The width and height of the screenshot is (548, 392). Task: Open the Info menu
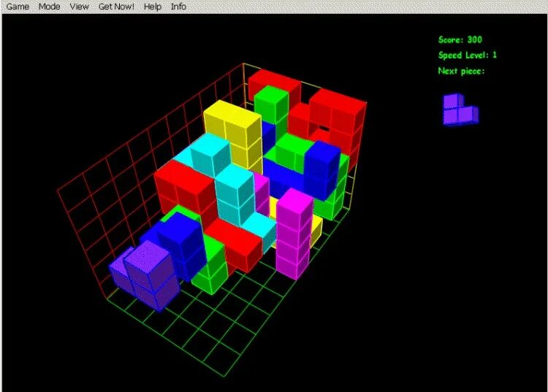178,7
